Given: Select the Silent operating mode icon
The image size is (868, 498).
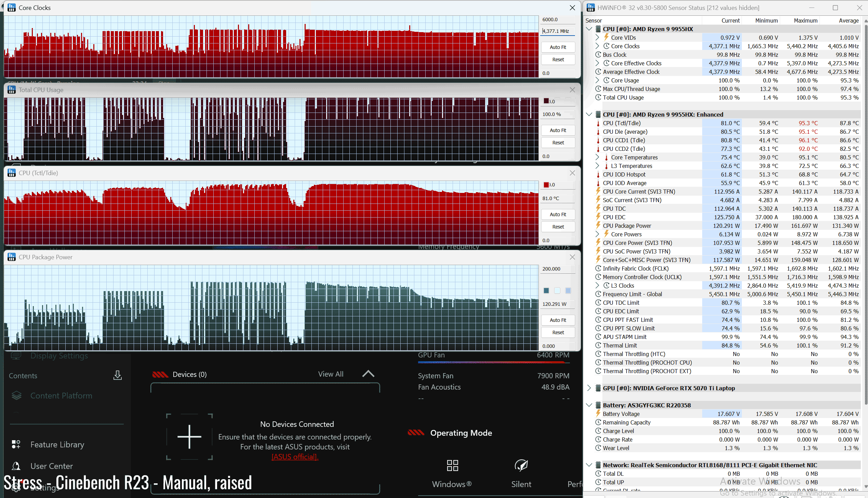Looking at the screenshot, I should point(521,466).
